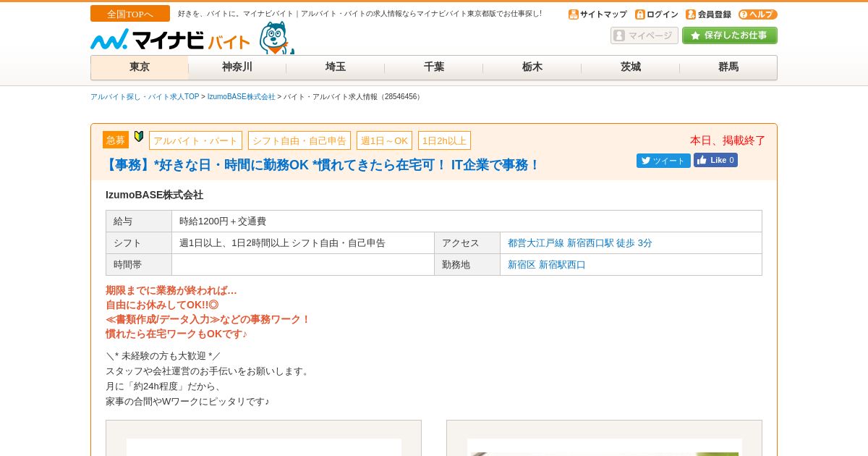This screenshot has height=456, width=868.
Task: Open the マイページ button
Action: (644, 35)
